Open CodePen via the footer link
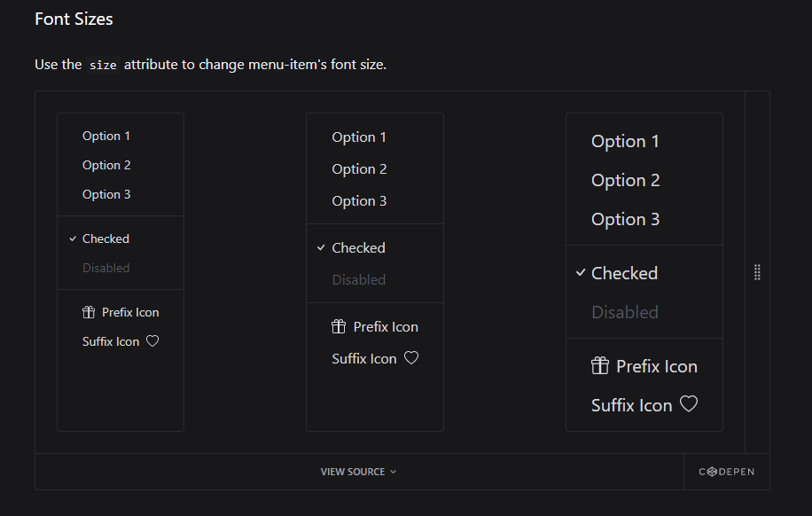This screenshot has height=516, width=812. 727,472
